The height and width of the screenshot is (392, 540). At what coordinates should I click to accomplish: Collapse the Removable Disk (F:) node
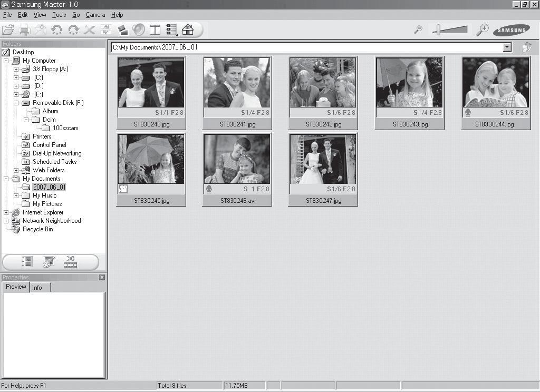tap(16, 103)
